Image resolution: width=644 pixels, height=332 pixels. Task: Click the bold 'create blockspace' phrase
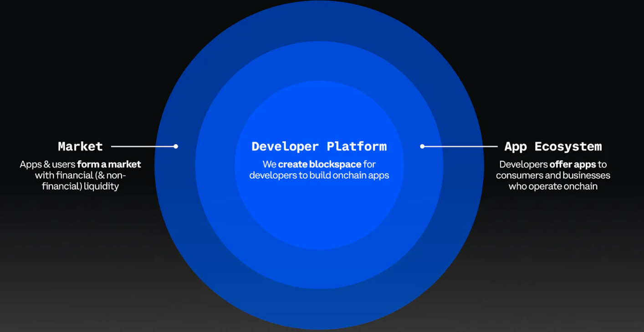pos(320,164)
